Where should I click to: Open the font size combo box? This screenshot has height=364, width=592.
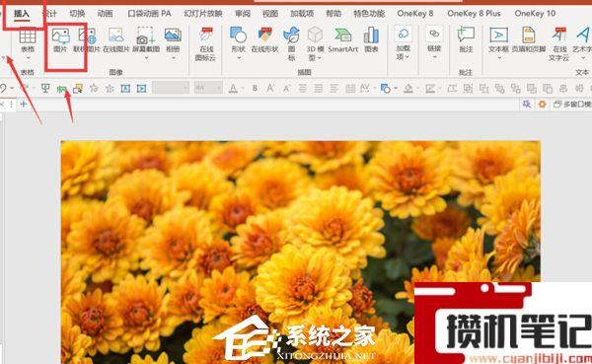[x=207, y=88]
